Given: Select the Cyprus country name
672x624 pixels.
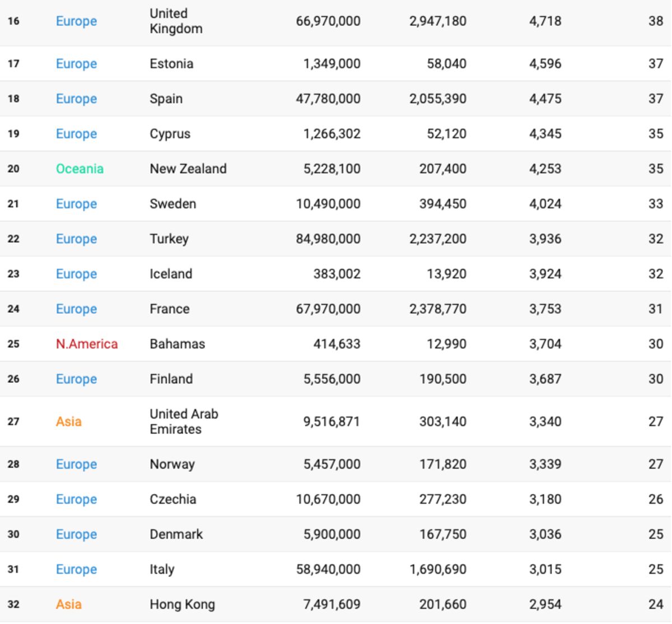Looking at the screenshot, I should pyautogui.click(x=170, y=134).
